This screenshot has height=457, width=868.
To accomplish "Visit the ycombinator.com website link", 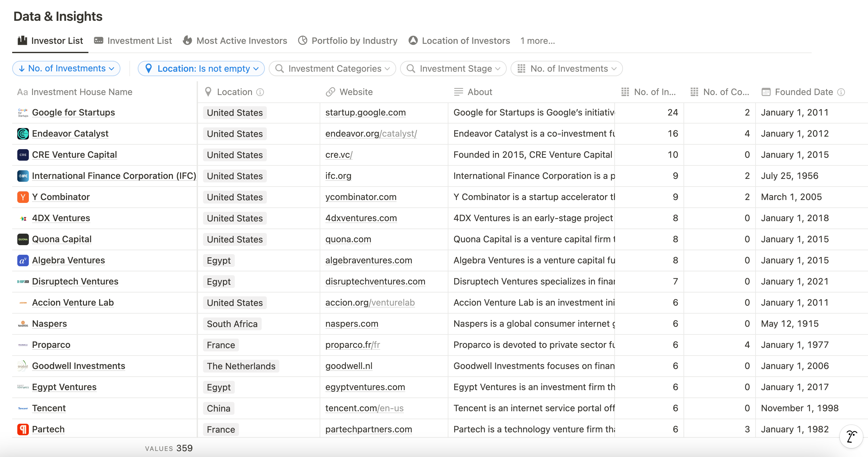I will click(x=361, y=197).
